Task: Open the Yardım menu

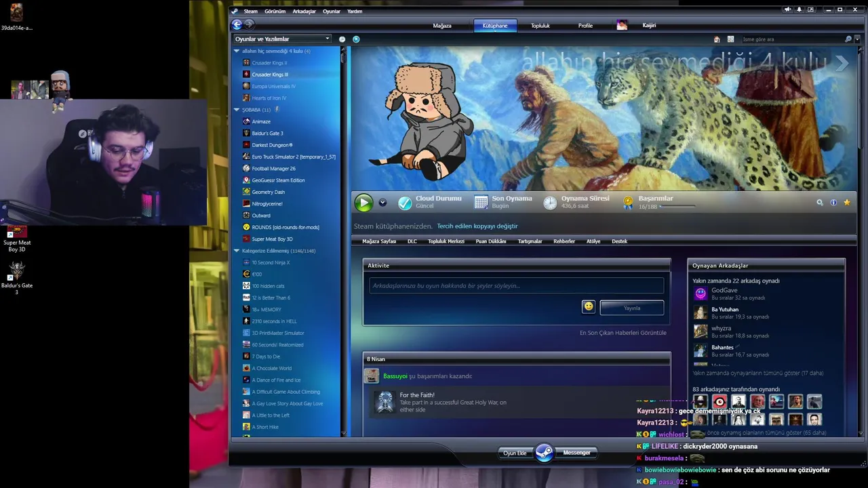Action: (355, 11)
